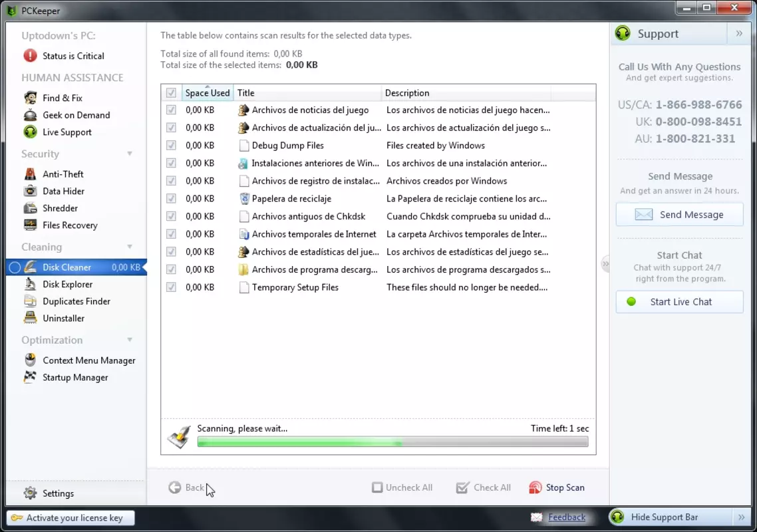This screenshot has width=757, height=532.
Task: Click the Send Message button
Action: point(679,214)
